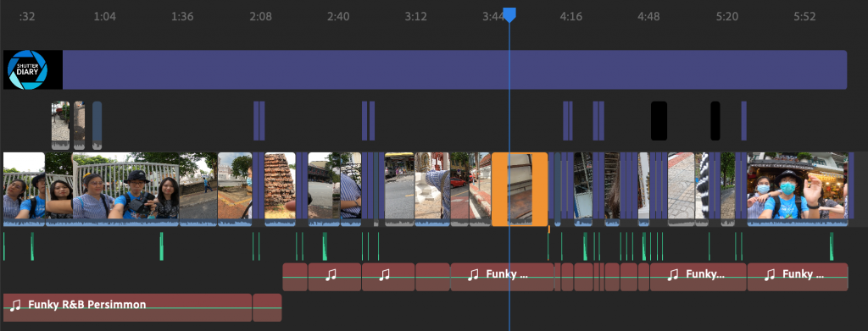The width and height of the screenshot is (868, 331).
Task: Click the 2:08 mark on the time ruler
Action: pyautogui.click(x=261, y=17)
